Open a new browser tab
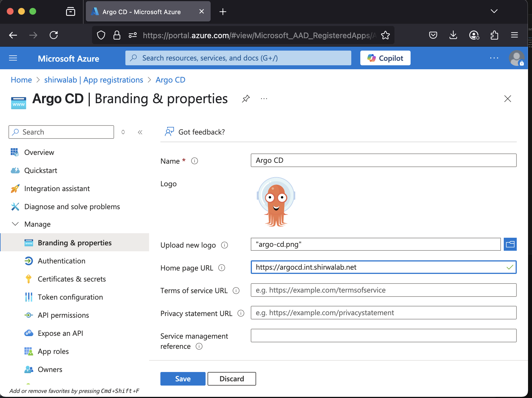The width and height of the screenshot is (532, 398). (223, 12)
